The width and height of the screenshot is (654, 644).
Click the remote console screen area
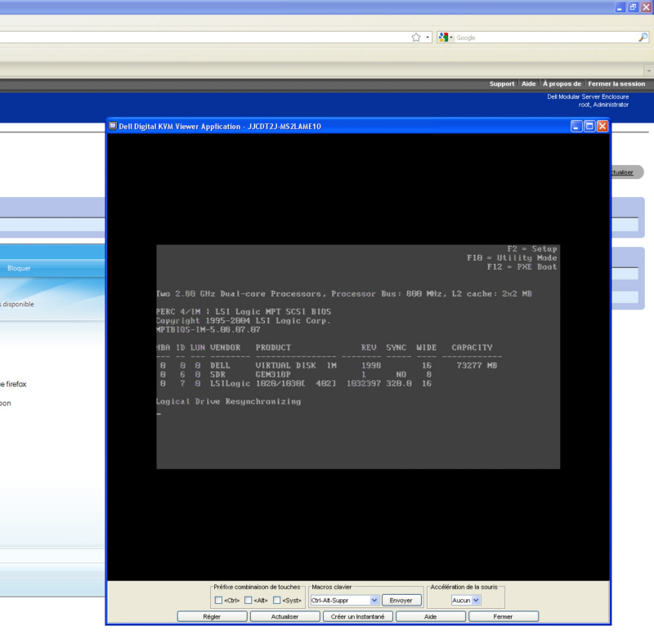358,357
